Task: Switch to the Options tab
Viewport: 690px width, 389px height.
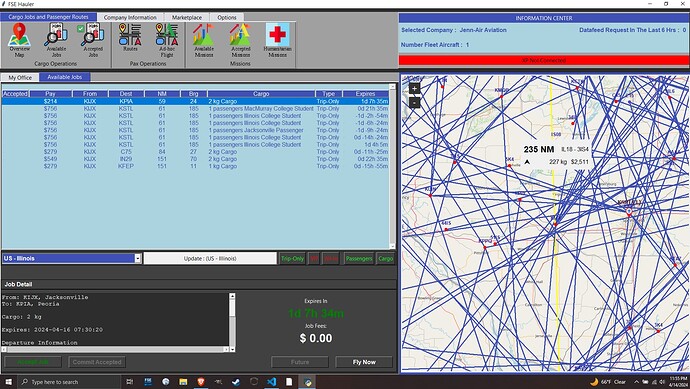Action: coord(227,17)
